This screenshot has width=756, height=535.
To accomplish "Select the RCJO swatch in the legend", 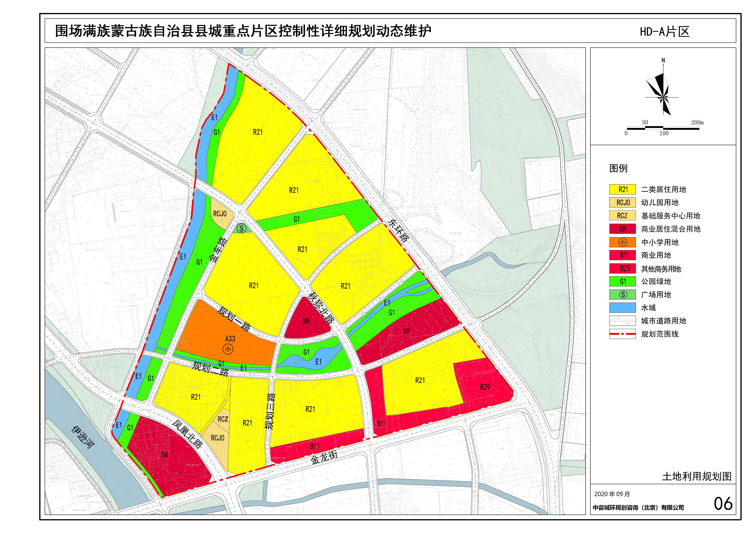I will [623, 203].
